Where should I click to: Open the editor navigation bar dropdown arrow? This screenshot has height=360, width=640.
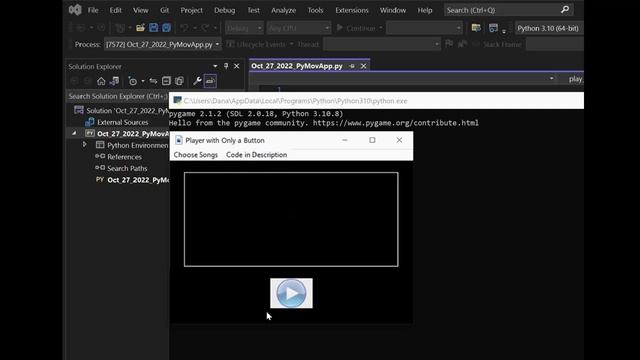[x=551, y=78]
